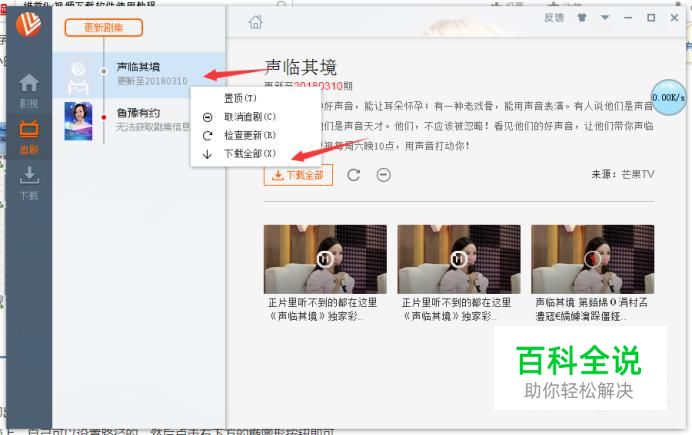Expand the title bar dropdown arrow menu

[x=605, y=18]
